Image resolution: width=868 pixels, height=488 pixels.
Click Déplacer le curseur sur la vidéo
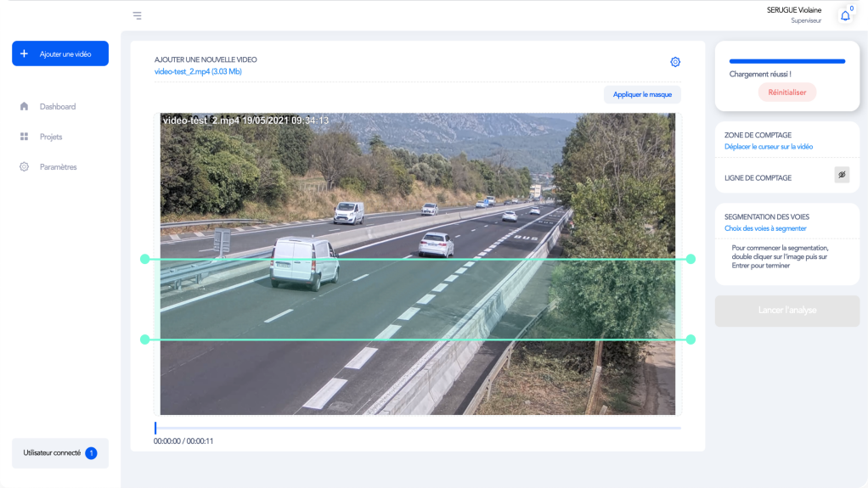(769, 147)
